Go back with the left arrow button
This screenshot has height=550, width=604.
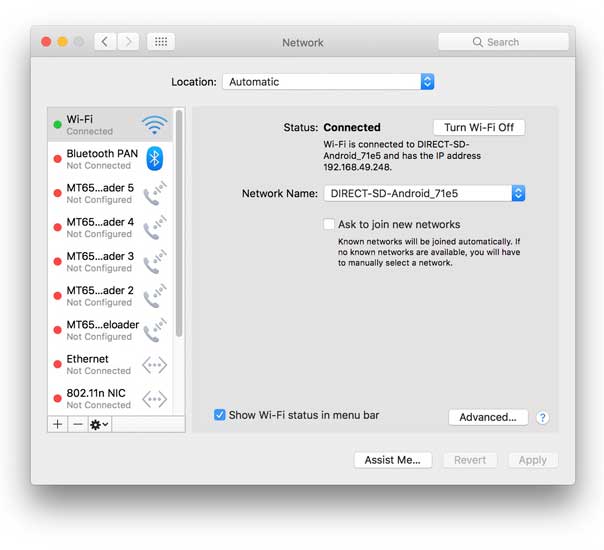(105, 42)
